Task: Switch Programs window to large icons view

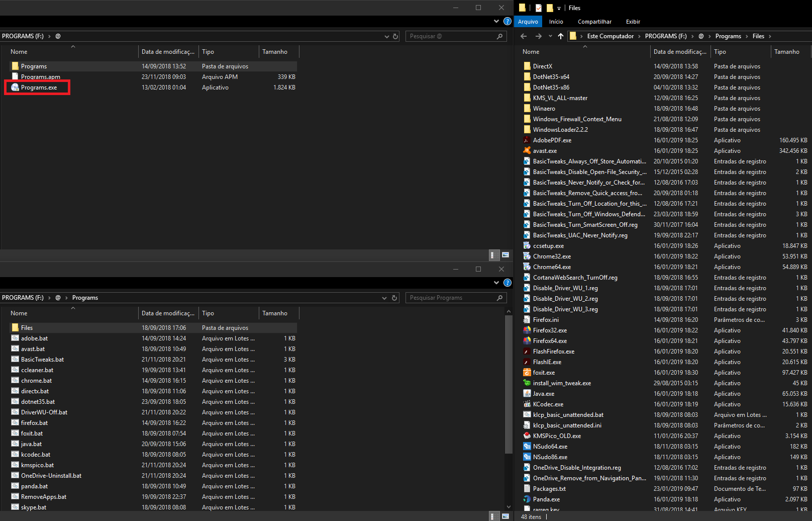Action: pyautogui.click(x=505, y=516)
